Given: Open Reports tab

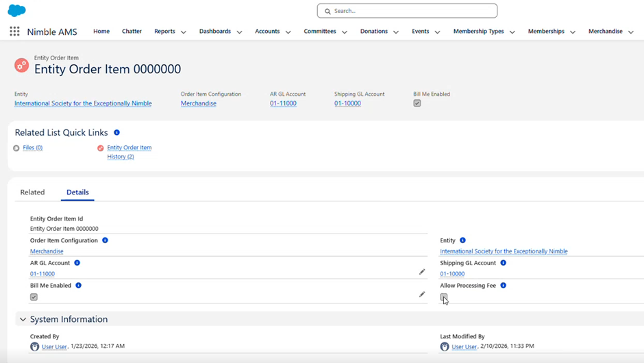Looking at the screenshot, I should click(x=164, y=32).
